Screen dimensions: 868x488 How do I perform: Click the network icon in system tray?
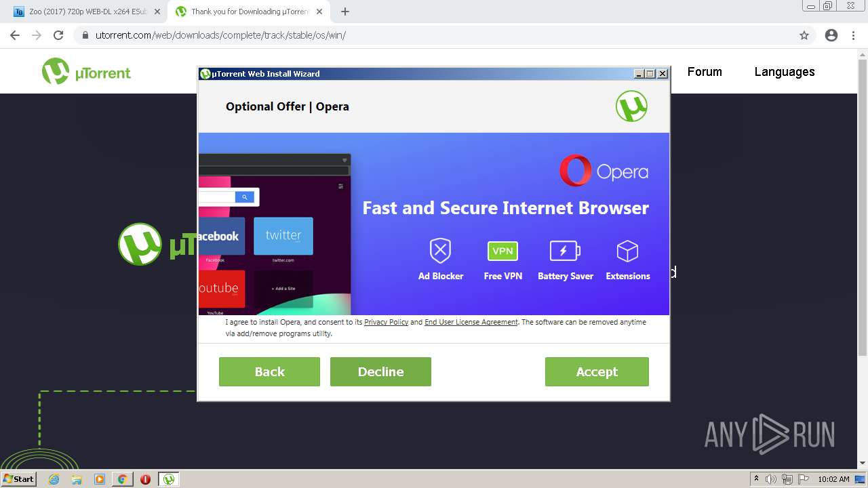tap(787, 479)
